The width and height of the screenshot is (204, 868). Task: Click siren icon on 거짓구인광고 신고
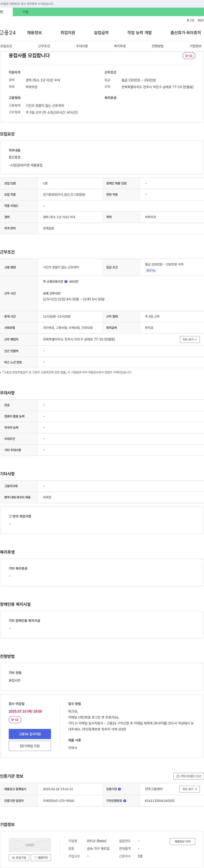point(178,776)
